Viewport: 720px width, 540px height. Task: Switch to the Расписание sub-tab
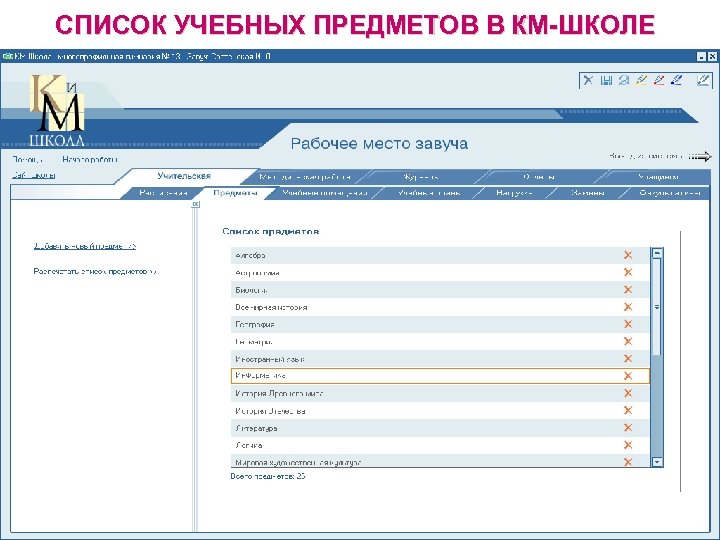(163, 193)
